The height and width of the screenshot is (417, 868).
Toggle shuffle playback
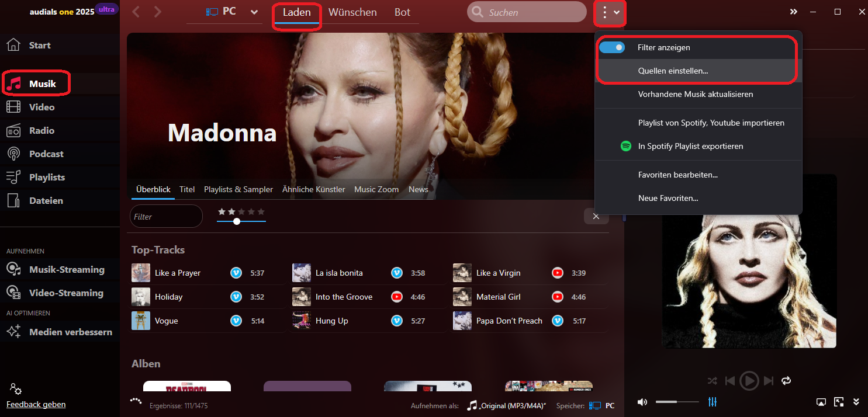pos(712,381)
